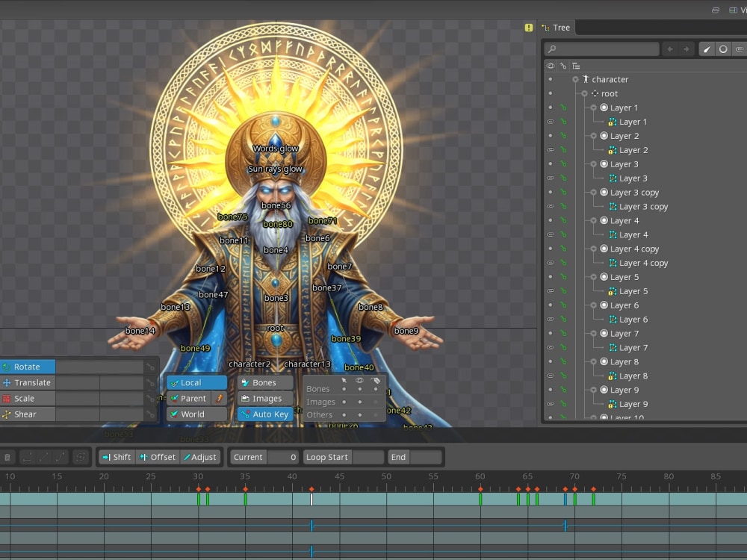
Task: Click the circular icon right of curve buttons
Action: pyautogui.click(x=81, y=457)
